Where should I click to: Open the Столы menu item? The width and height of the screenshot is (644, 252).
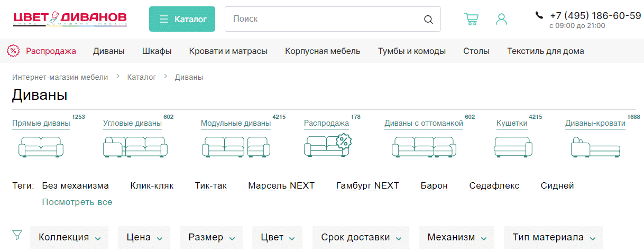pyautogui.click(x=476, y=51)
